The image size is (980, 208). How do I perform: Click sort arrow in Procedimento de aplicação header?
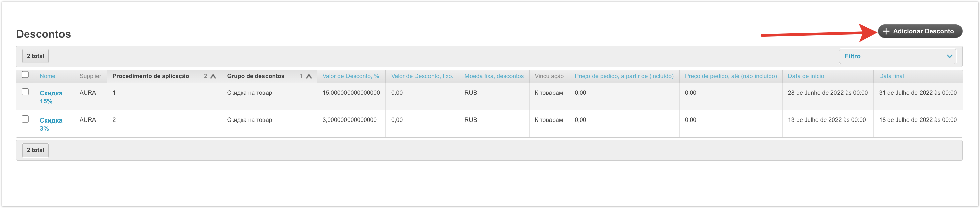pyautogui.click(x=213, y=77)
